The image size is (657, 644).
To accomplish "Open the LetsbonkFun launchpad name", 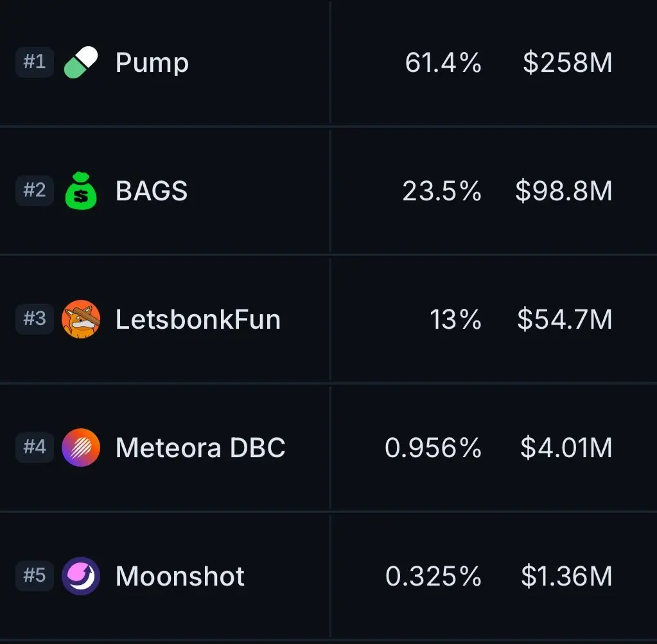I will click(198, 319).
